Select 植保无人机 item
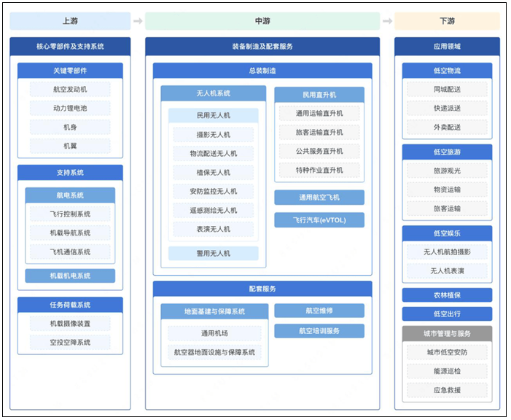 [214, 173]
